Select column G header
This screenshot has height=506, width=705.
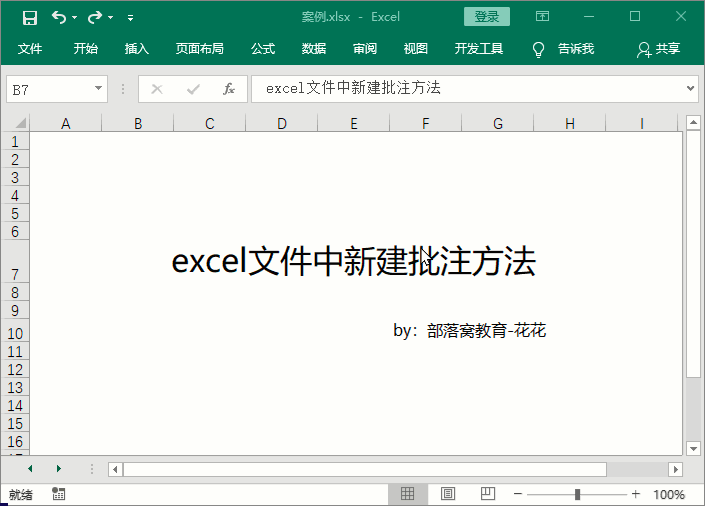pos(497,123)
